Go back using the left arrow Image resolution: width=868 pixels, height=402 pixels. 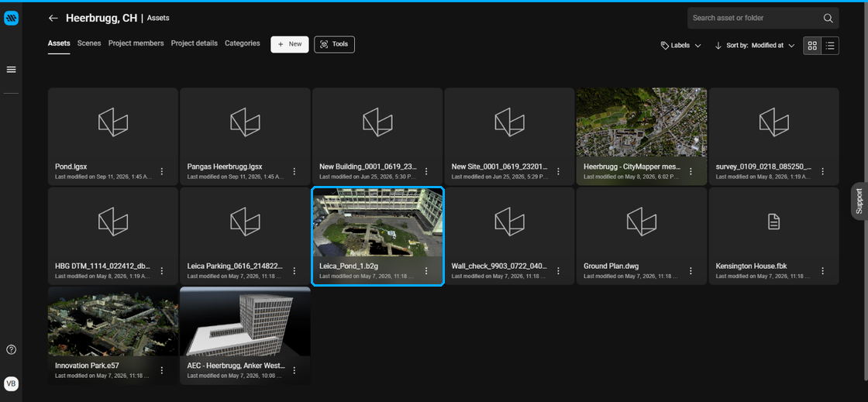point(53,19)
